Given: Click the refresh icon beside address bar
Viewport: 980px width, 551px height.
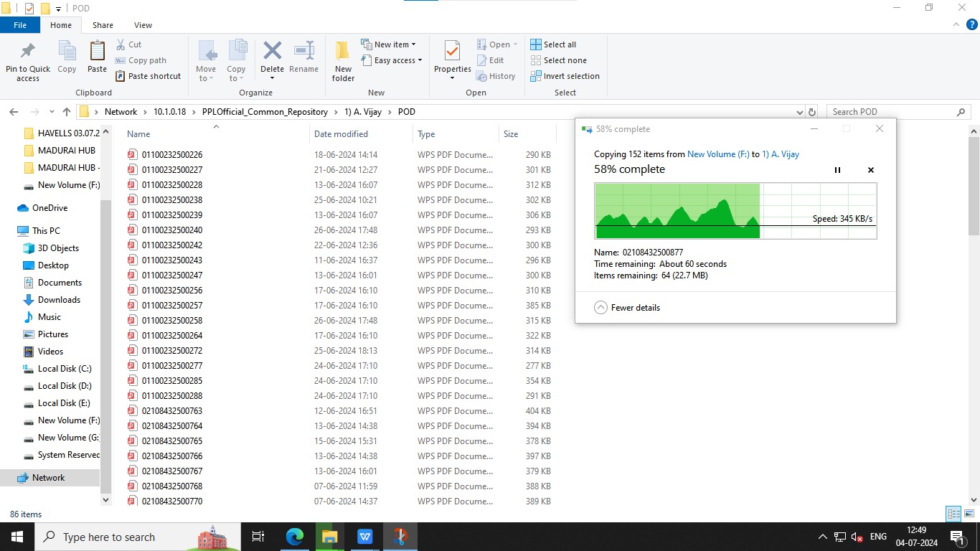Looking at the screenshot, I should 812,112.
